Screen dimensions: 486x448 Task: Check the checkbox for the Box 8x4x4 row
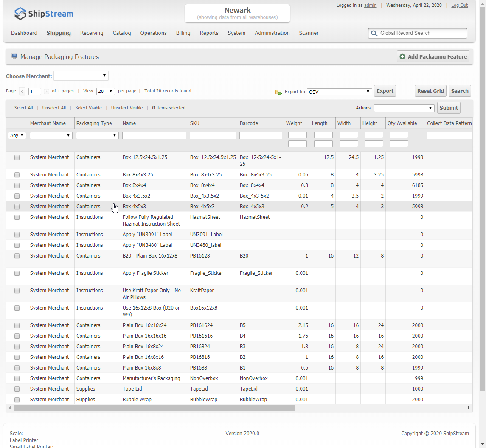click(17, 185)
